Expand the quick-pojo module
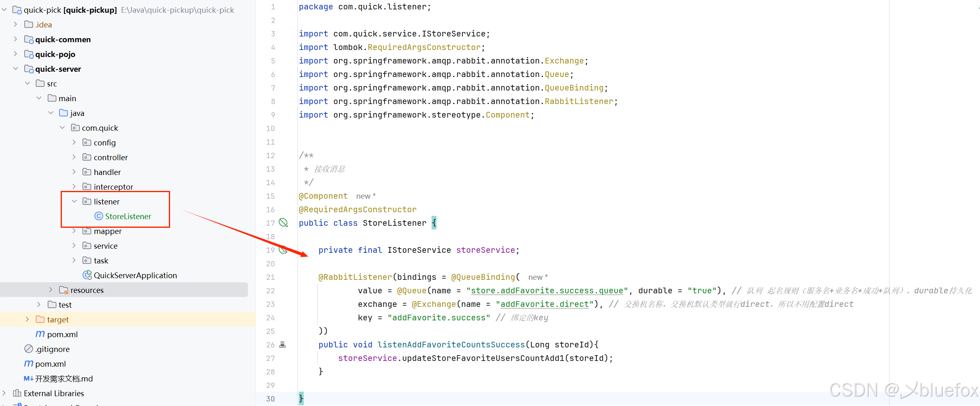This screenshot has height=406, width=980. (x=16, y=54)
